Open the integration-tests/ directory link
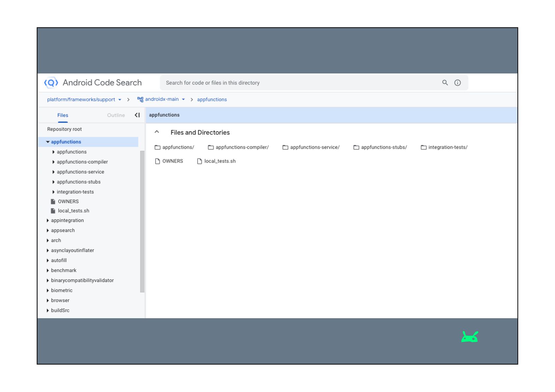This screenshot has height=392, width=555. click(x=448, y=147)
